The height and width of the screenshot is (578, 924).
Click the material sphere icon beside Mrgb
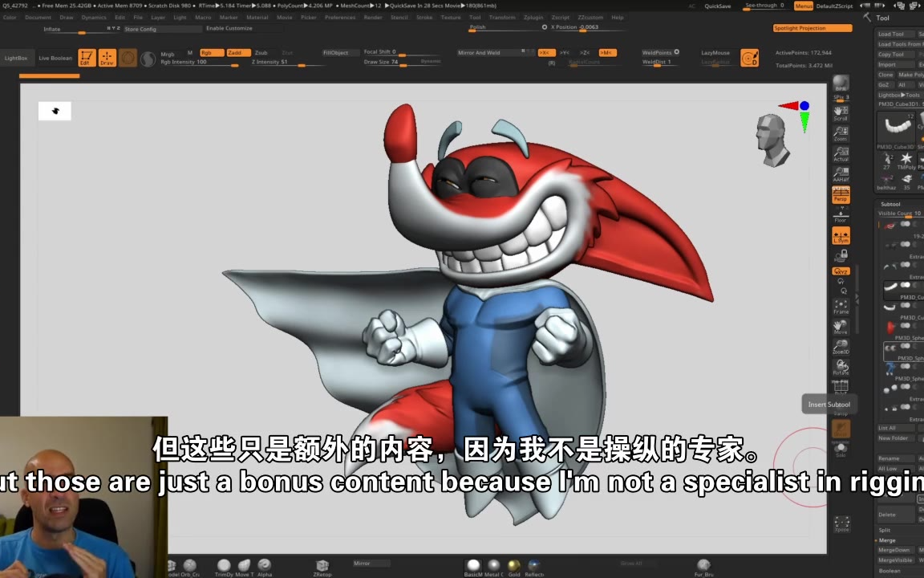148,59
